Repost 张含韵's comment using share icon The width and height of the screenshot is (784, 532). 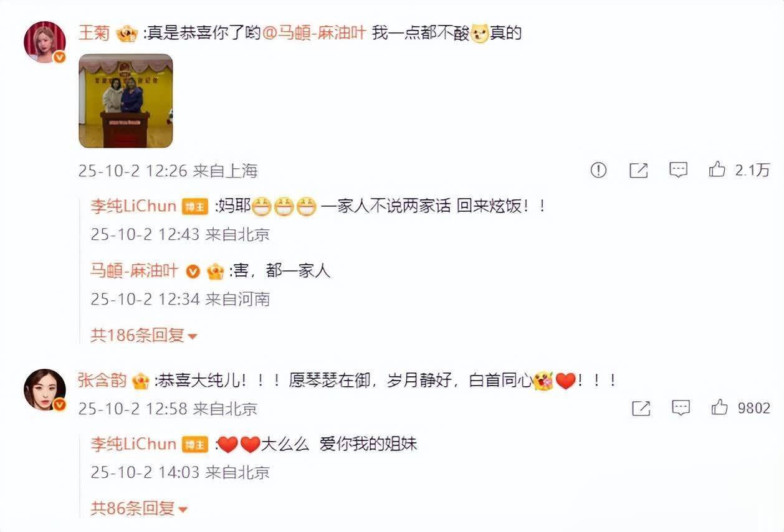pos(641,408)
